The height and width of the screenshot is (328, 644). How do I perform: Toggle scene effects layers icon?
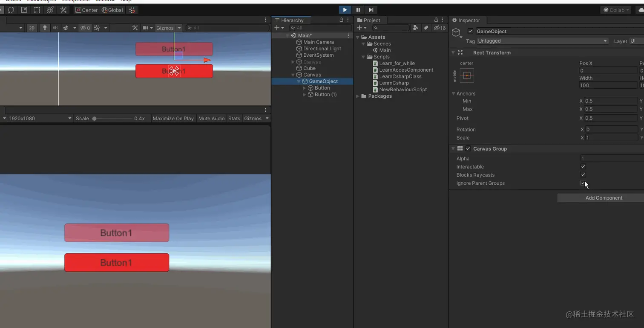(x=66, y=28)
